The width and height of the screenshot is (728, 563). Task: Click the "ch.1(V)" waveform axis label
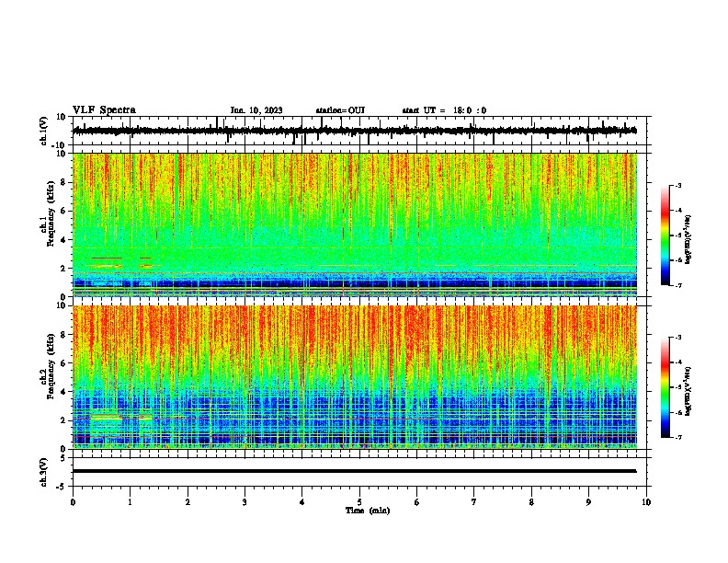[x=44, y=131]
